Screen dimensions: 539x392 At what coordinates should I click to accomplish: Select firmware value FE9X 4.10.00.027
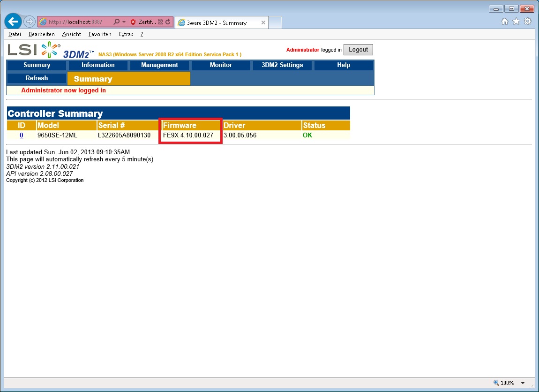[188, 135]
